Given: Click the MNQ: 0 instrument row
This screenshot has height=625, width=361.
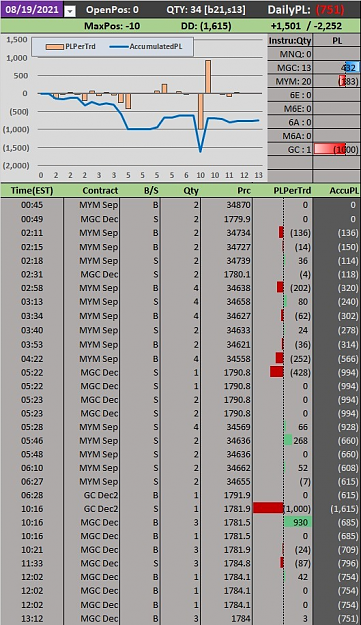Looking at the screenshot, I should (290, 54).
